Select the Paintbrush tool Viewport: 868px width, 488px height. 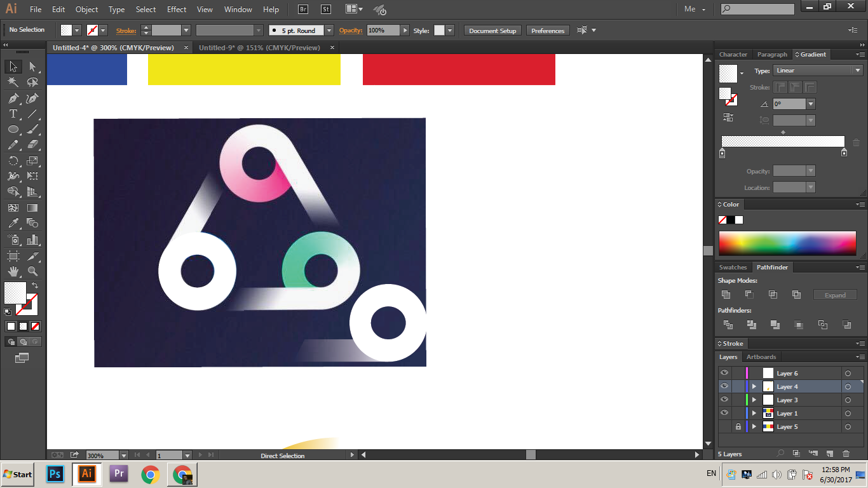[x=33, y=130]
